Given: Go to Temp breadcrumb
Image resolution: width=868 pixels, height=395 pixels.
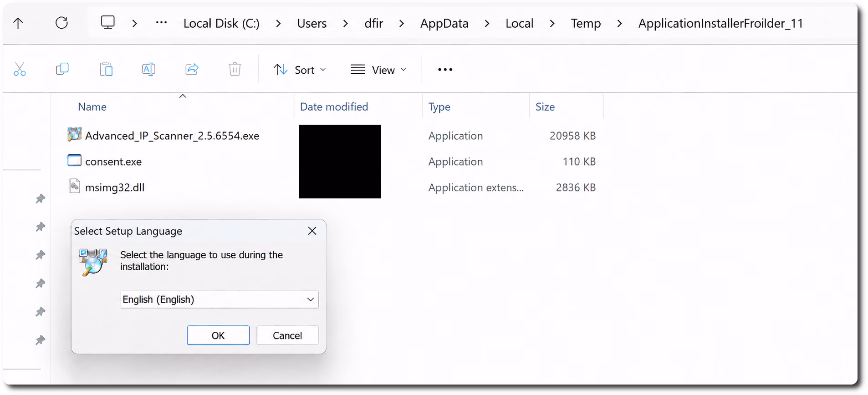Looking at the screenshot, I should click(x=586, y=23).
